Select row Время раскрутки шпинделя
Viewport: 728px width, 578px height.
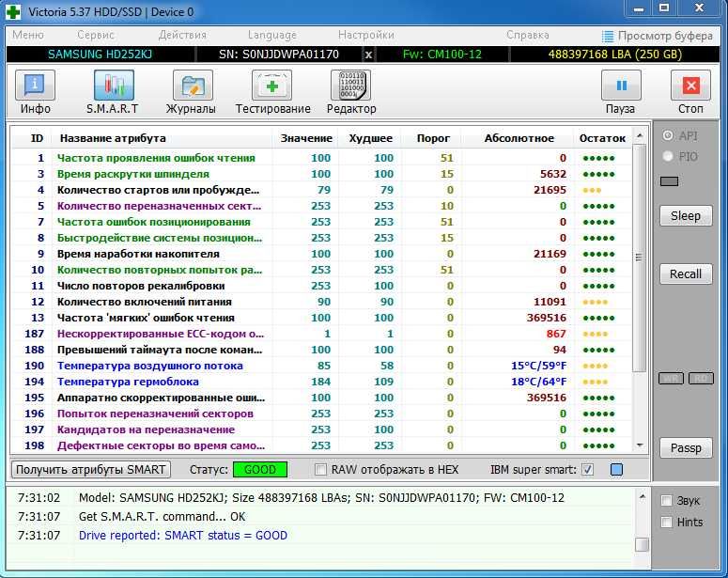[x=321, y=174]
